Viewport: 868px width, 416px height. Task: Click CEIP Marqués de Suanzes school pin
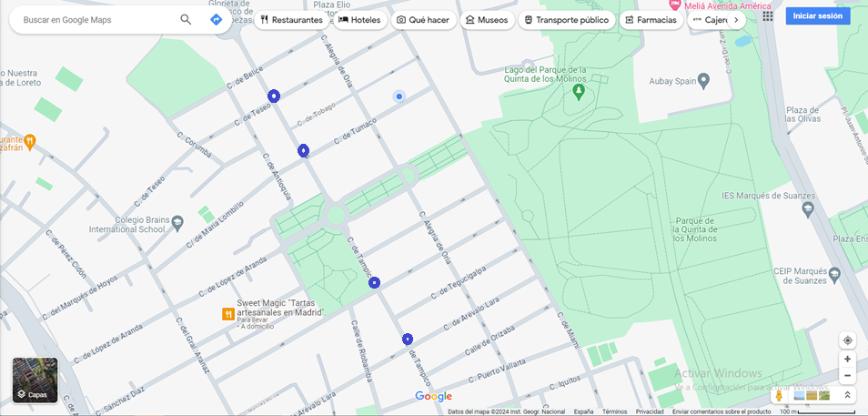click(x=834, y=274)
